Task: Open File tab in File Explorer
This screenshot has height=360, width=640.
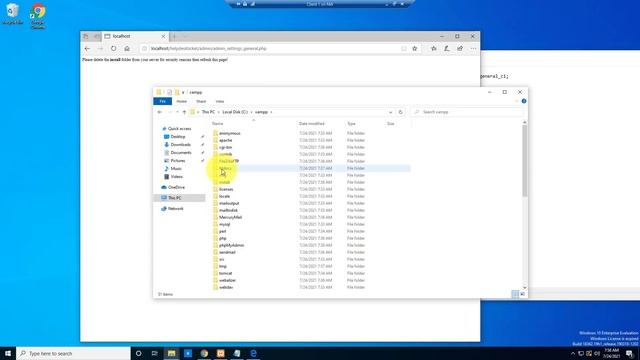Action: 162,101
